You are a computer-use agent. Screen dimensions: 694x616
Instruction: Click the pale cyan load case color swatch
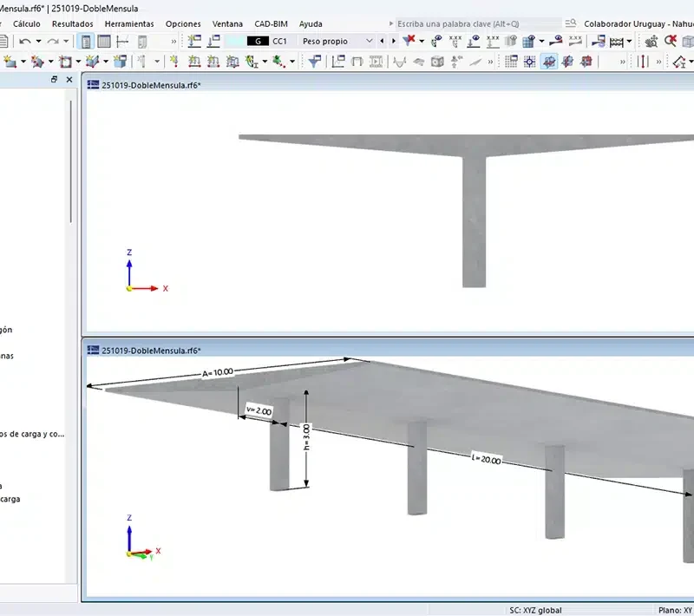235,41
